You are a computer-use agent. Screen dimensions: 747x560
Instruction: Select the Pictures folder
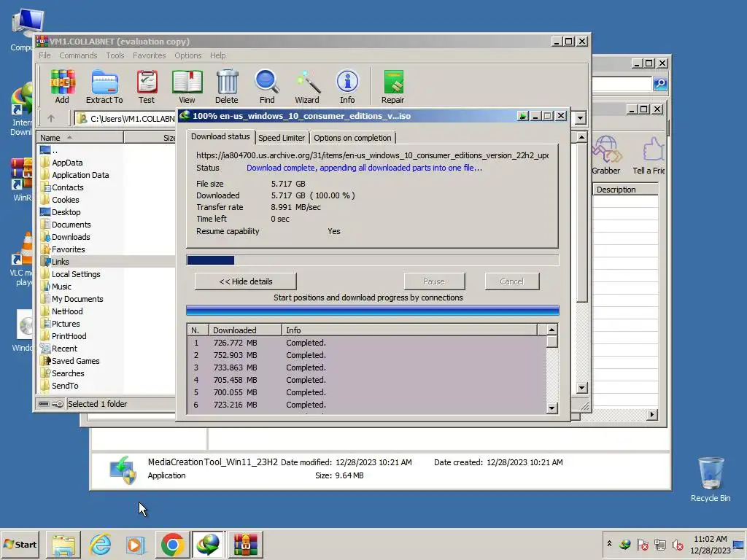66,324
